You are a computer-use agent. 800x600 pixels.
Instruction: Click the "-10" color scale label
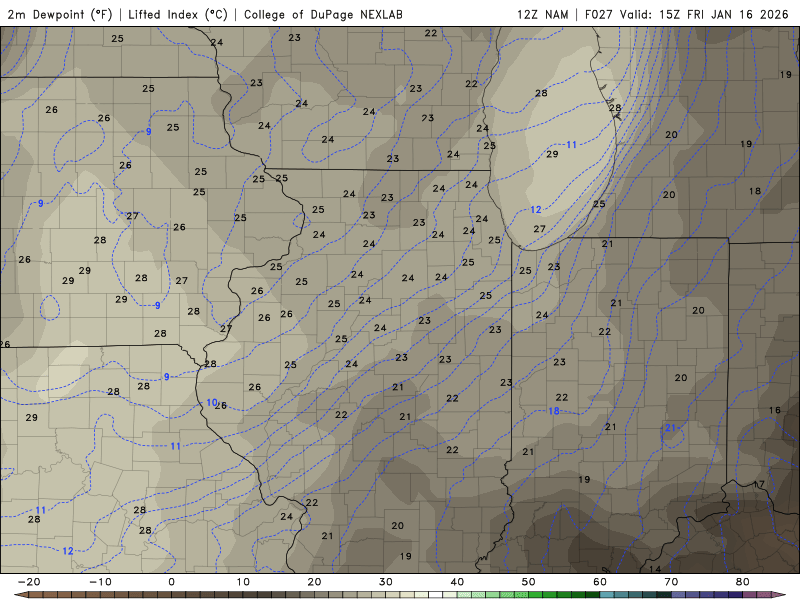(100, 582)
